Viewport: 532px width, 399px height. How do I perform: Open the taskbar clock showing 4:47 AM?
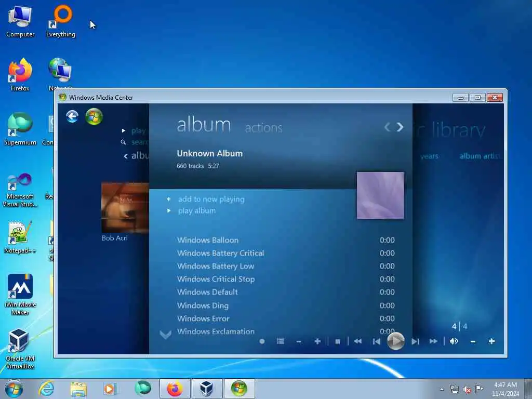(x=505, y=389)
